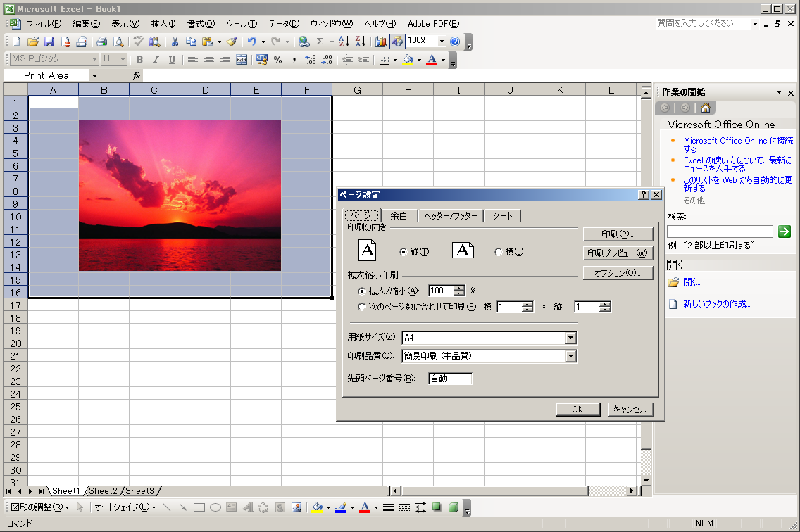Choose the 次のページ数に合わせて印刷 option
The image size is (800, 532).
[362, 307]
